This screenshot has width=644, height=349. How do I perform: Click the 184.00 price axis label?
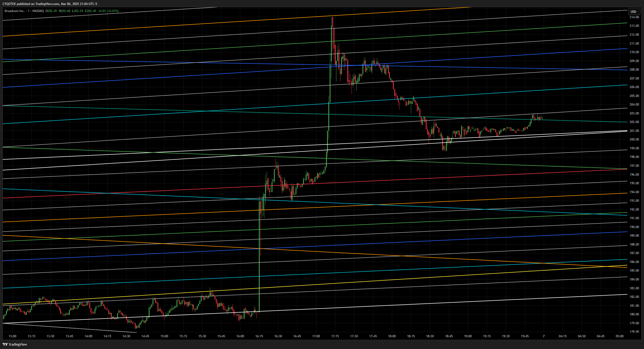(x=634, y=279)
